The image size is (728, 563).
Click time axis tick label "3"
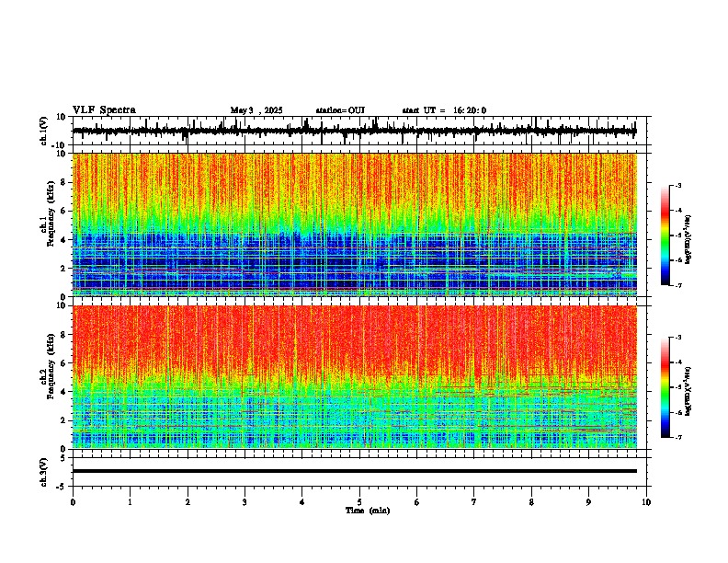coord(245,502)
